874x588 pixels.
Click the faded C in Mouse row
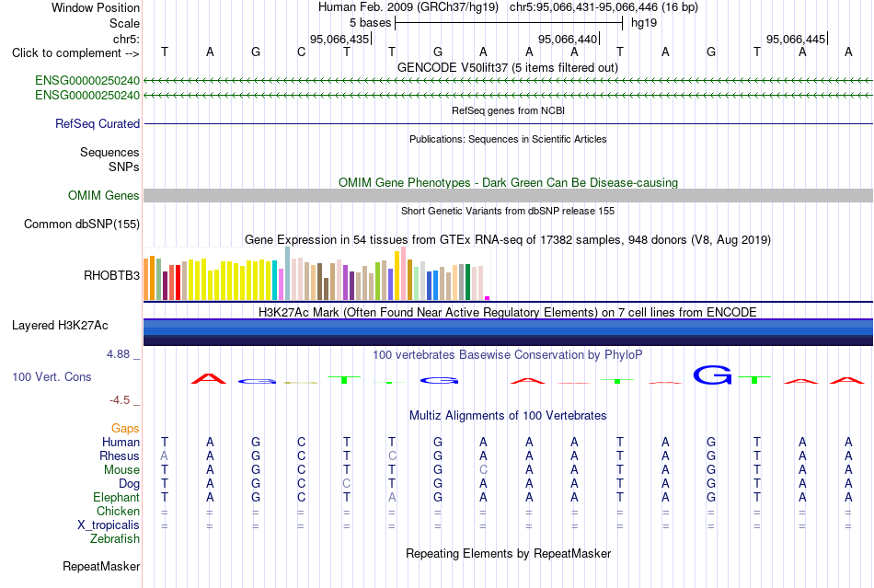[483, 470]
